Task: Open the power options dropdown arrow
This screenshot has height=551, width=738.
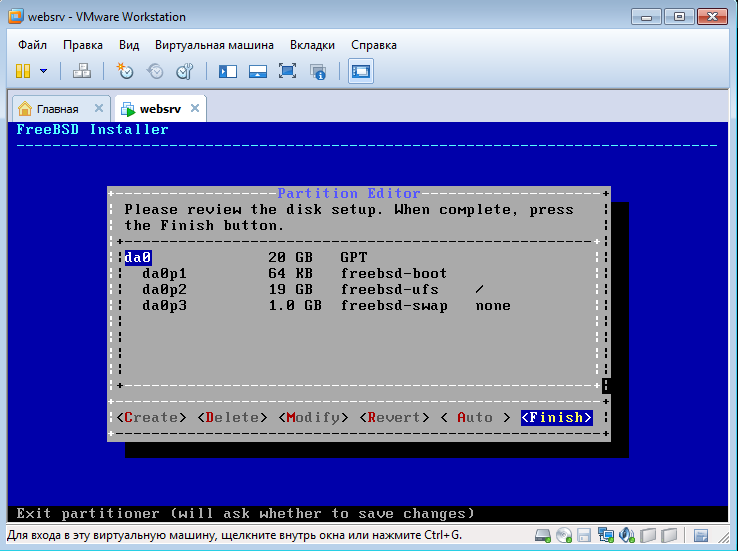Action: [44, 71]
